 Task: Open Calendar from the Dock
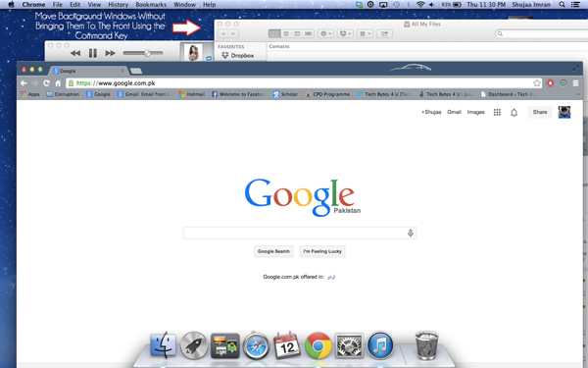coord(287,345)
